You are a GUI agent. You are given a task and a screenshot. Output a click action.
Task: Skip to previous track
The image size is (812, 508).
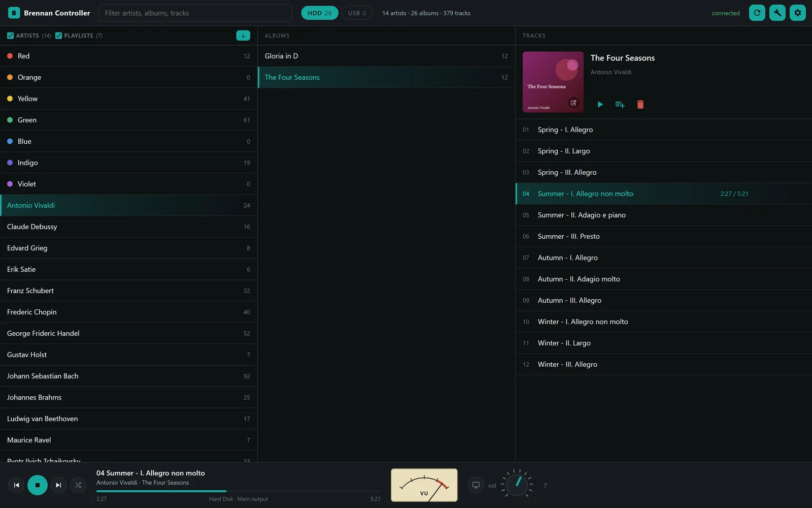tap(16, 485)
